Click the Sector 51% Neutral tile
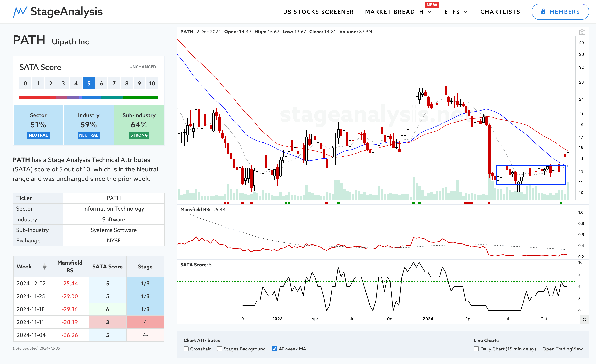The height and width of the screenshot is (364, 596). pos(38,125)
